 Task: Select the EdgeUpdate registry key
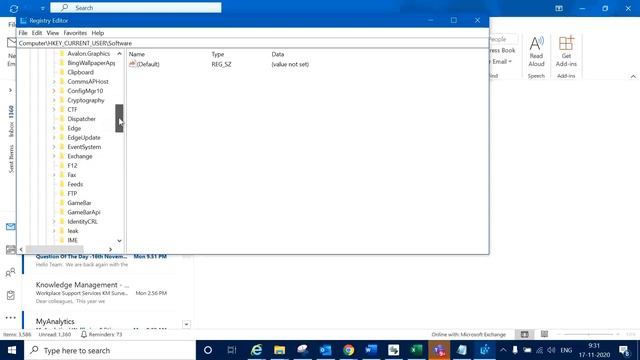[x=84, y=138]
